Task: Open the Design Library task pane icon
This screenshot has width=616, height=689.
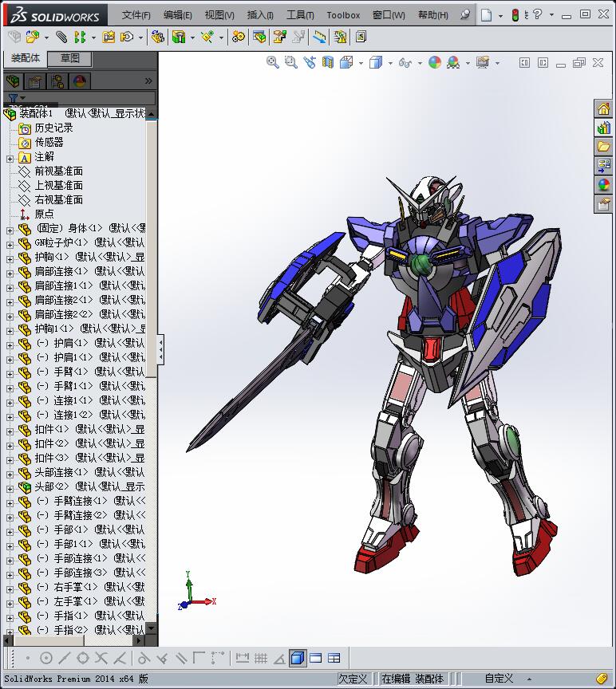Action: [603, 128]
